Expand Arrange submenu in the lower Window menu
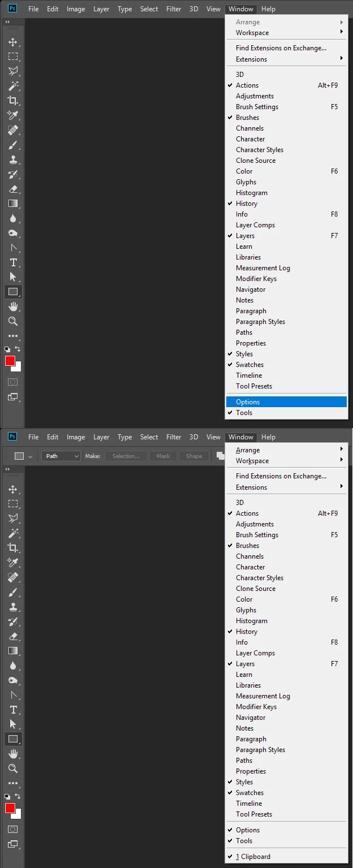 287,450
